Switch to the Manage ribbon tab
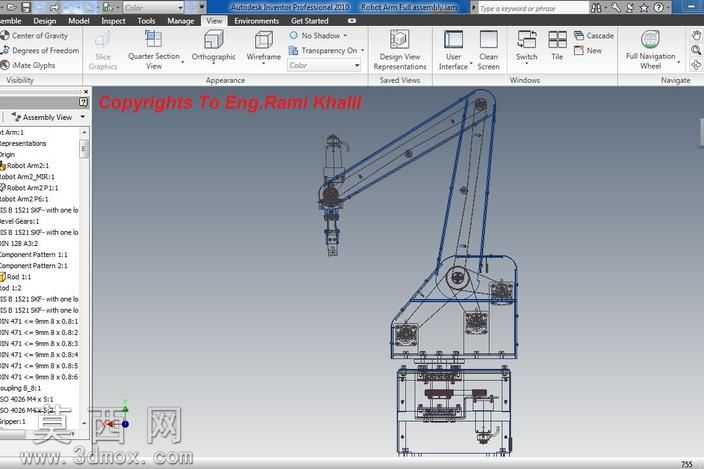The width and height of the screenshot is (704, 469). [180, 21]
